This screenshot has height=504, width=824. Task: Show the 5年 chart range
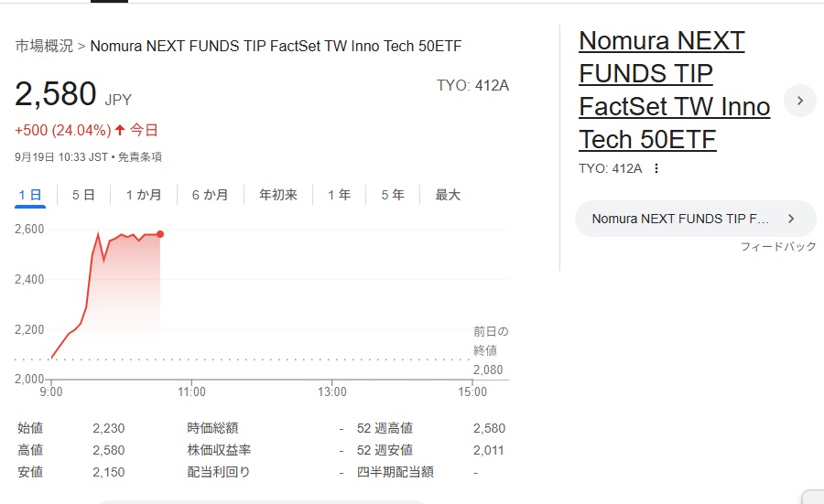pyautogui.click(x=393, y=196)
